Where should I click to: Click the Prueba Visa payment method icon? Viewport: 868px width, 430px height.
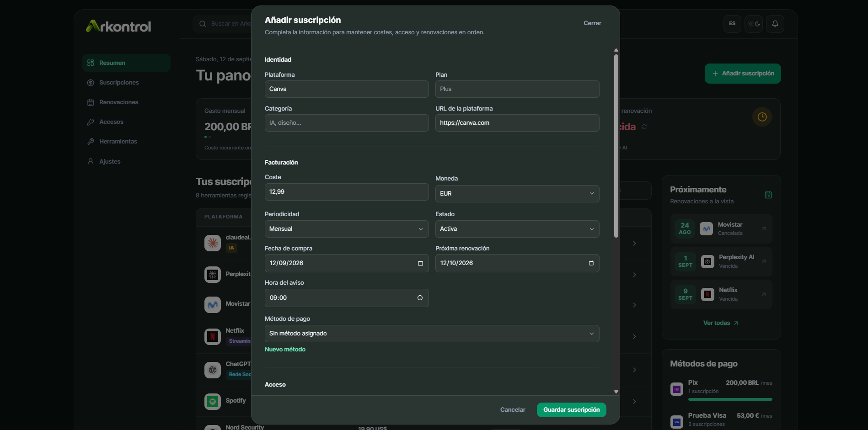click(677, 422)
